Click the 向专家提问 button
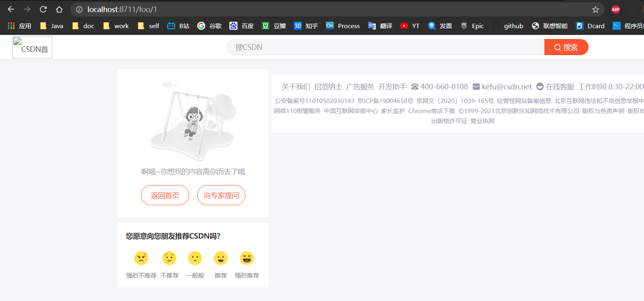 221,195
